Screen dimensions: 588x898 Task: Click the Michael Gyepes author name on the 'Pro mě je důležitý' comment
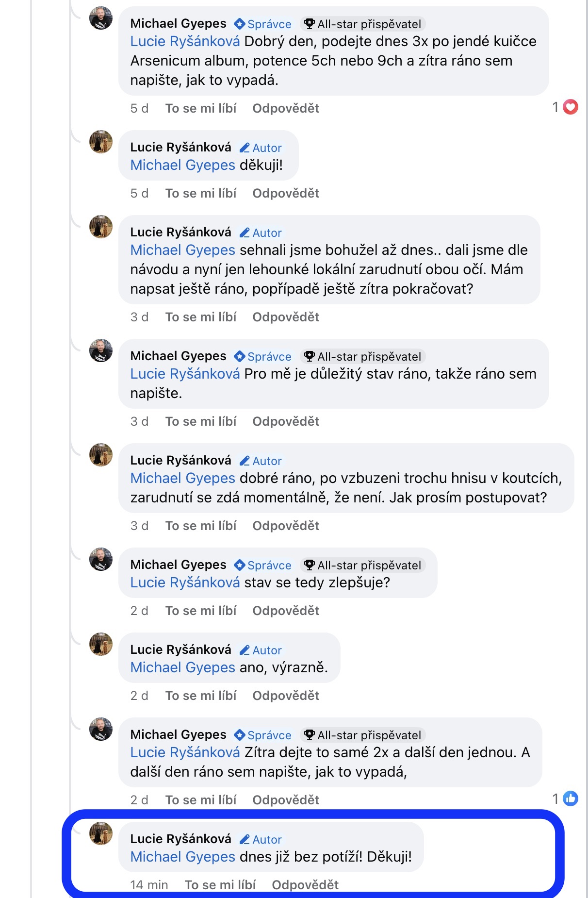(178, 356)
